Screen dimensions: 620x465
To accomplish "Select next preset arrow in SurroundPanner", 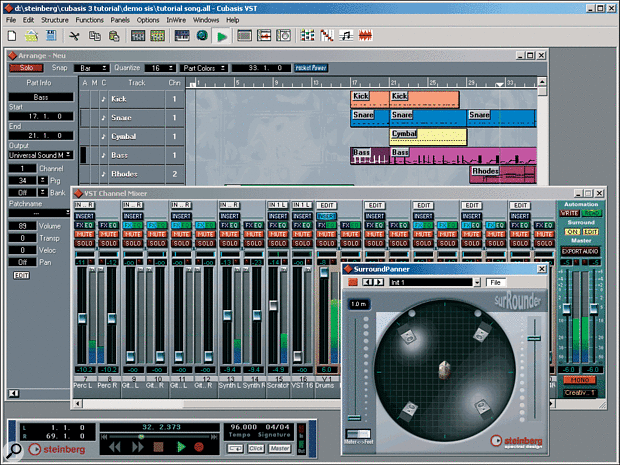I will coord(378,282).
